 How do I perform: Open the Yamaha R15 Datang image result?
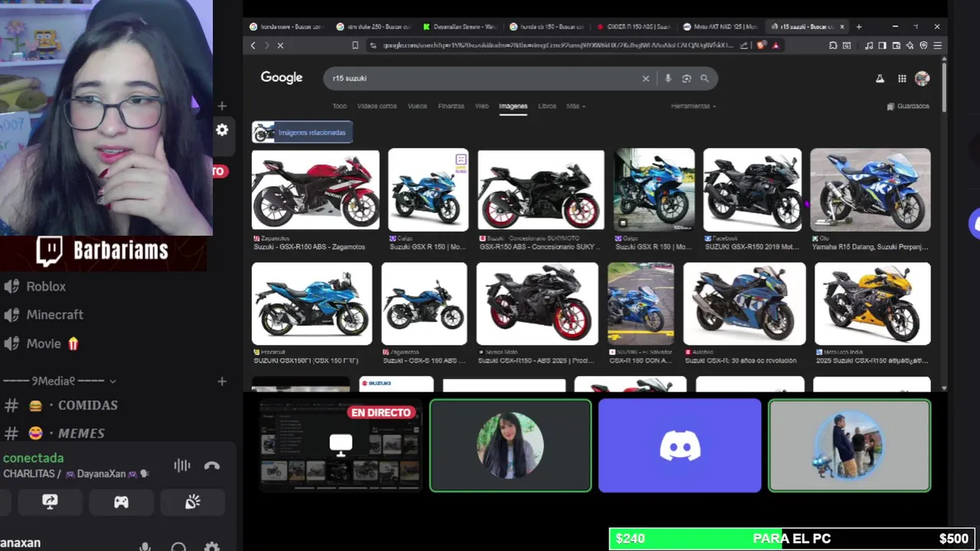[x=871, y=190]
